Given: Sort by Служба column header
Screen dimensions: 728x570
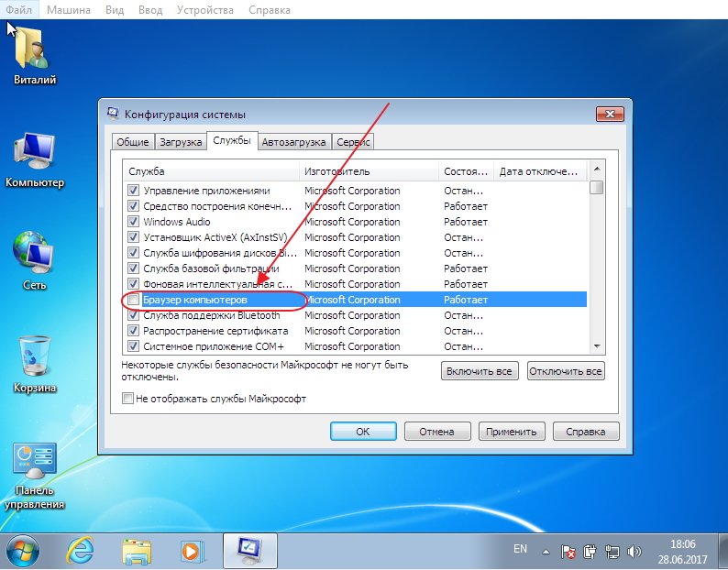Looking at the screenshot, I should click(211, 171).
